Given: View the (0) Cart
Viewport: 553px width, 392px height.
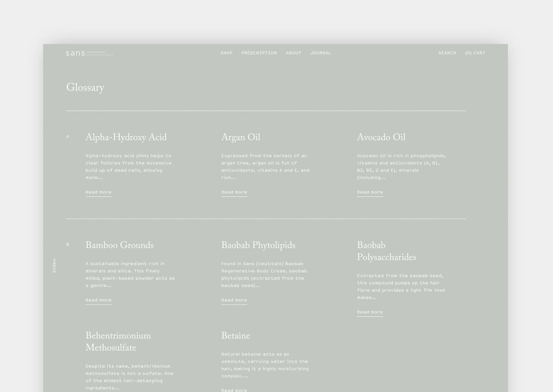Looking at the screenshot, I should [475, 53].
